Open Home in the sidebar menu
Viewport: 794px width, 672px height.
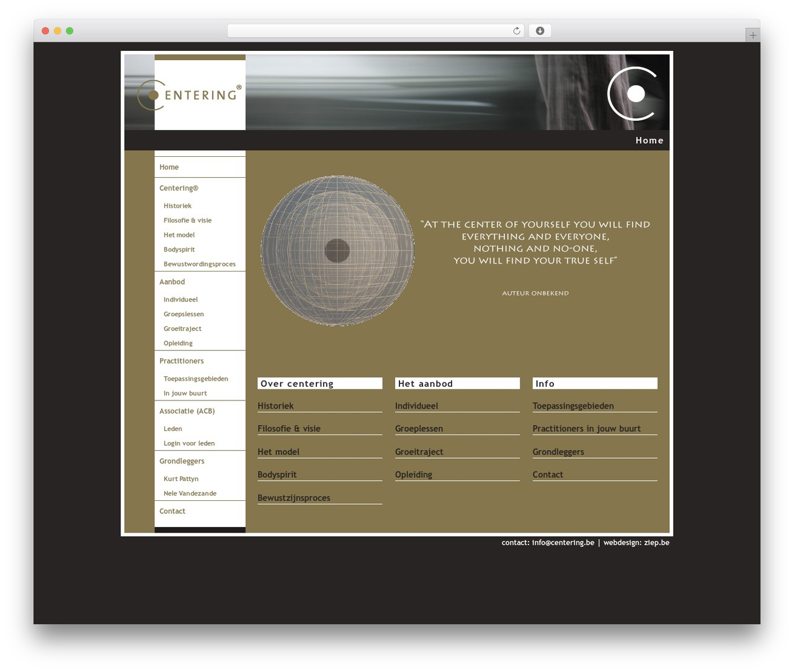pos(169,167)
